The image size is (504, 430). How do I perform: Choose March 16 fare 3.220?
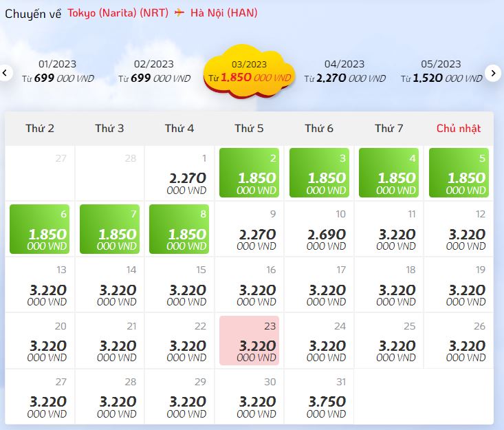pos(249,285)
